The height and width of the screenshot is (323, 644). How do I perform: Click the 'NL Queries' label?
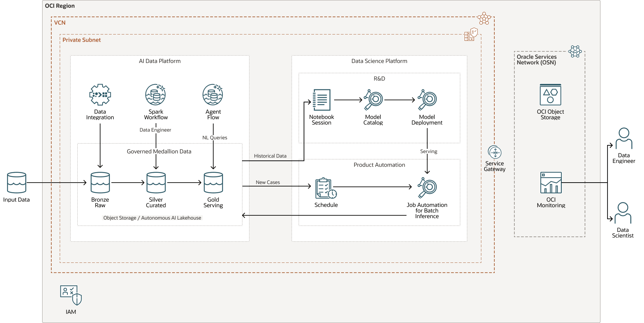[215, 138]
